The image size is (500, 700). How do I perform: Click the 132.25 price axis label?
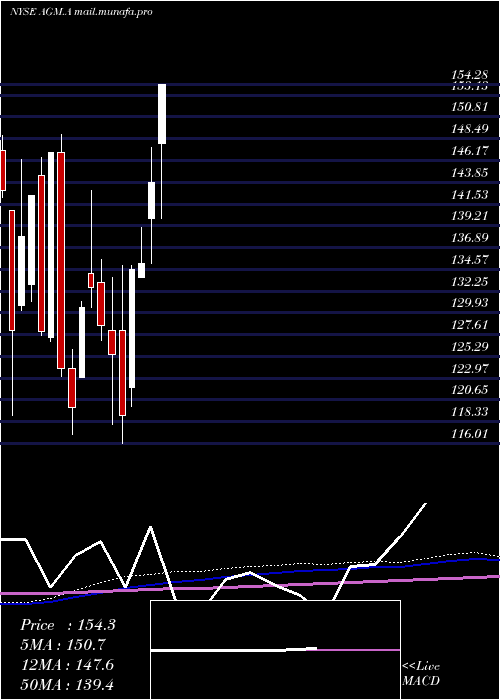[468, 282]
